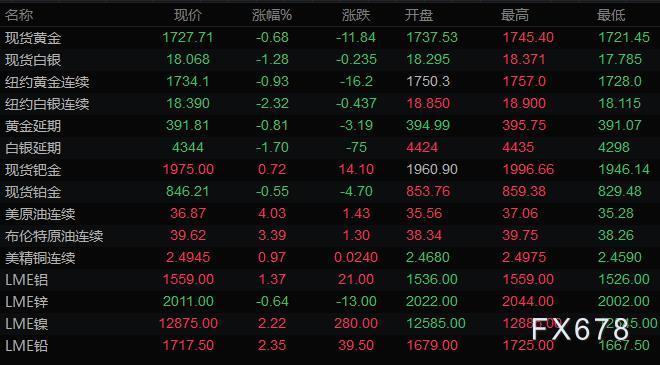
Task: Sort by the 现价 column header
Action: pyautogui.click(x=188, y=16)
